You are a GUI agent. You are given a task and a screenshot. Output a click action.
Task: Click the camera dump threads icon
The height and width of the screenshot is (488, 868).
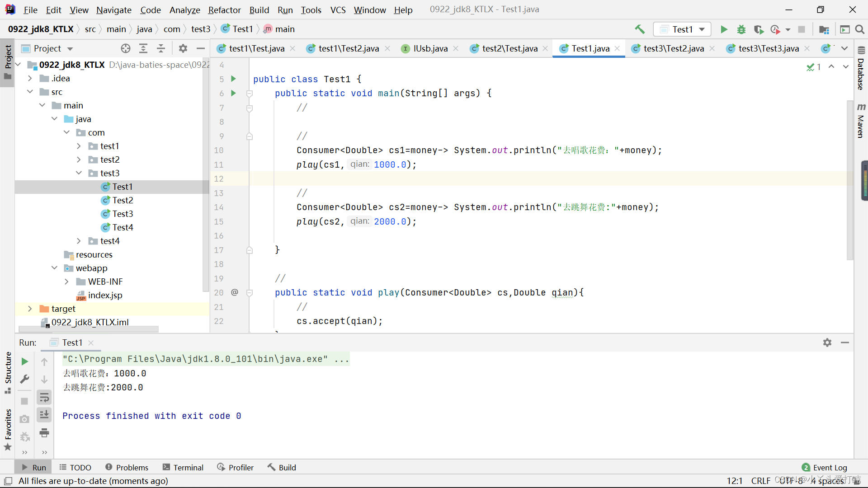pyautogui.click(x=25, y=419)
